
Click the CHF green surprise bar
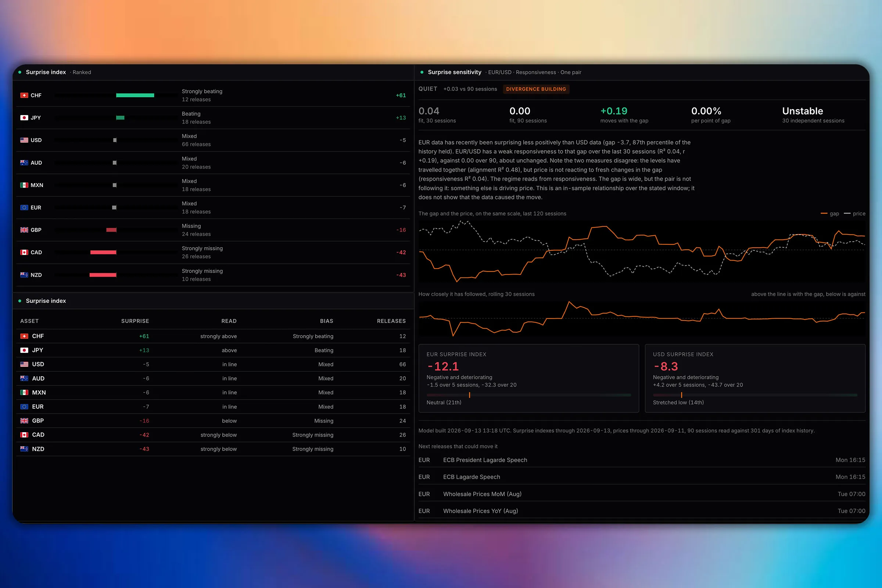(x=135, y=95)
